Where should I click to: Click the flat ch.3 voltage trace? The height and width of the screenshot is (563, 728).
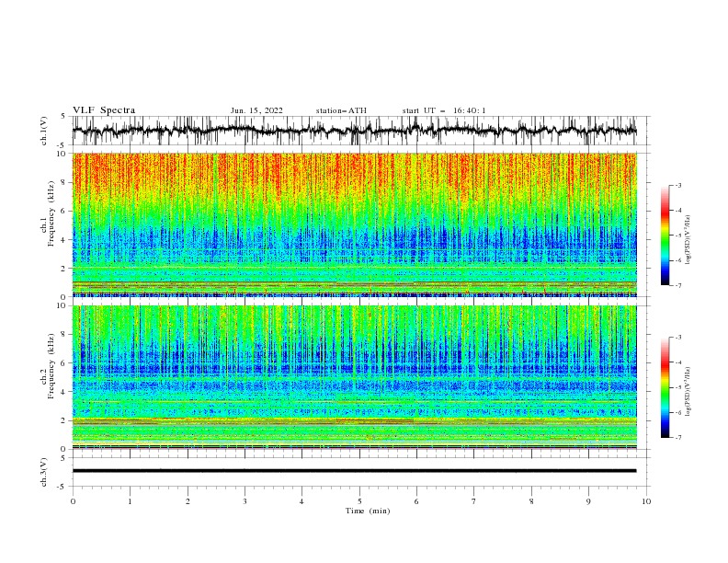[354, 471]
